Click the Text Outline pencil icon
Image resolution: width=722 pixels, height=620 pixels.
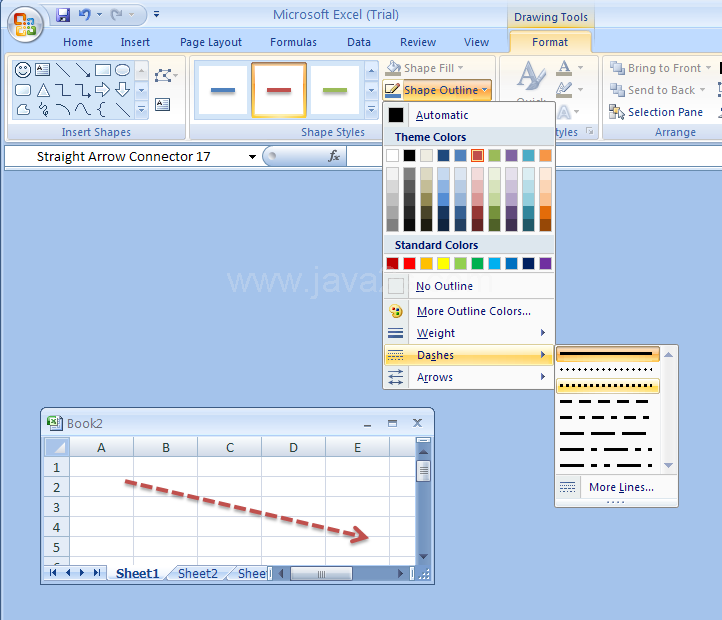click(x=564, y=89)
